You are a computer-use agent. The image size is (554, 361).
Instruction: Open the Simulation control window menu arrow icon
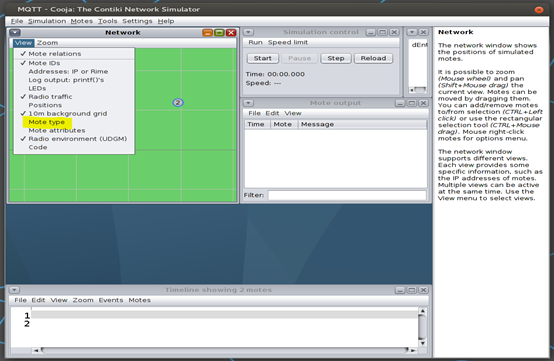248,32
